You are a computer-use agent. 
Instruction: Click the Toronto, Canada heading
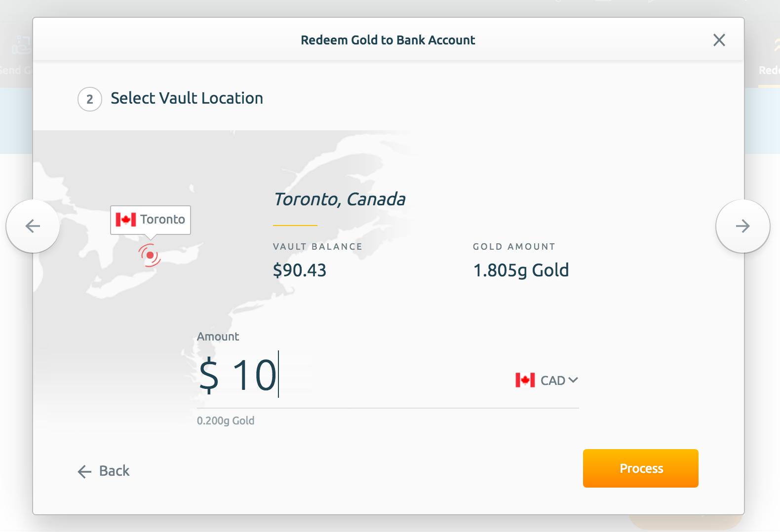[340, 199]
